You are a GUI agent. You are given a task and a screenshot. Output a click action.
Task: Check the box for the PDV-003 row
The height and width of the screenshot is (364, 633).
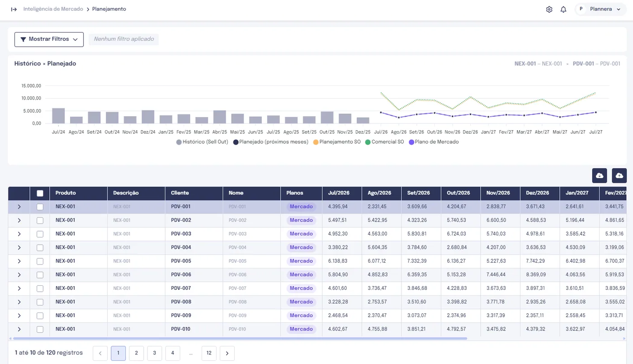tap(40, 234)
